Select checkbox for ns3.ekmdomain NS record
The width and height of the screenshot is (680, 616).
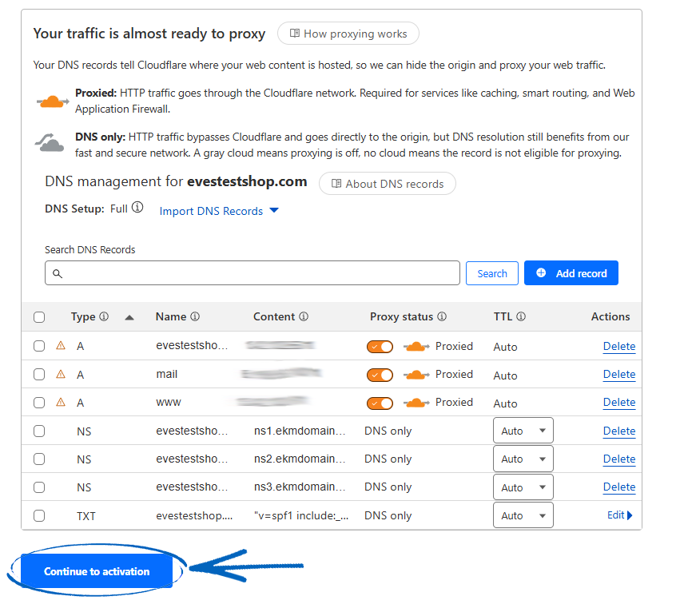pyautogui.click(x=39, y=487)
